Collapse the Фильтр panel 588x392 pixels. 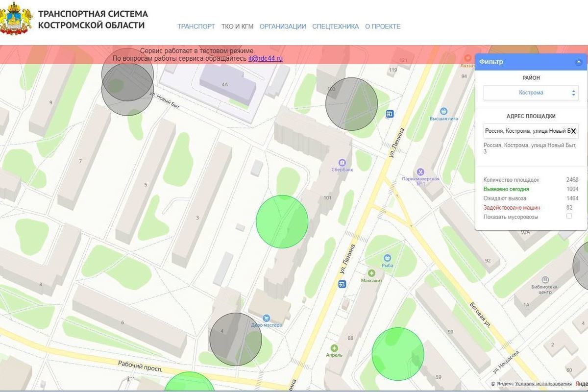click(x=579, y=62)
